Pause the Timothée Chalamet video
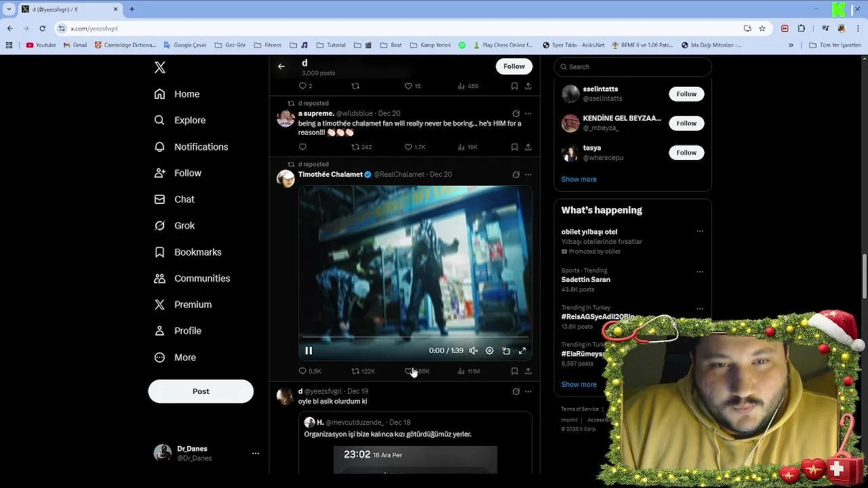Image resolution: width=868 pixels, height=488 pixels. point(309,350)
